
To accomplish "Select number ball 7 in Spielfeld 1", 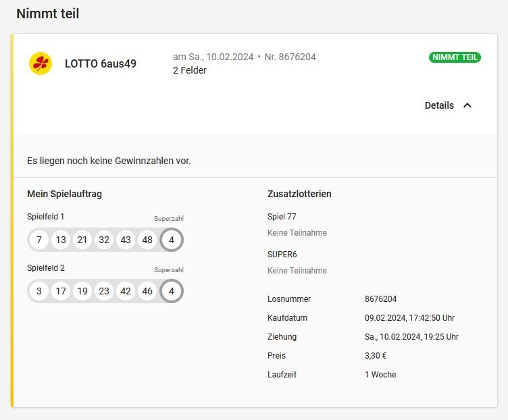I will pos(39,240).
